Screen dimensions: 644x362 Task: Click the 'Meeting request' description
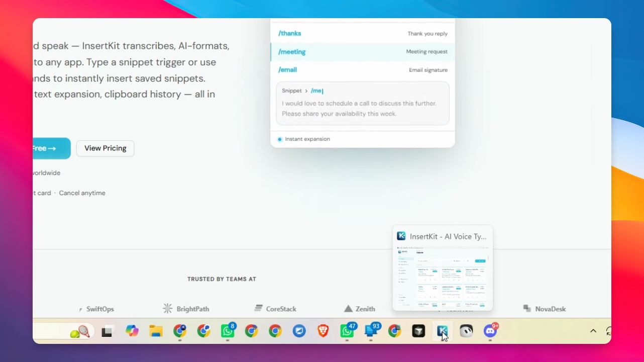(x=427, y=52)
